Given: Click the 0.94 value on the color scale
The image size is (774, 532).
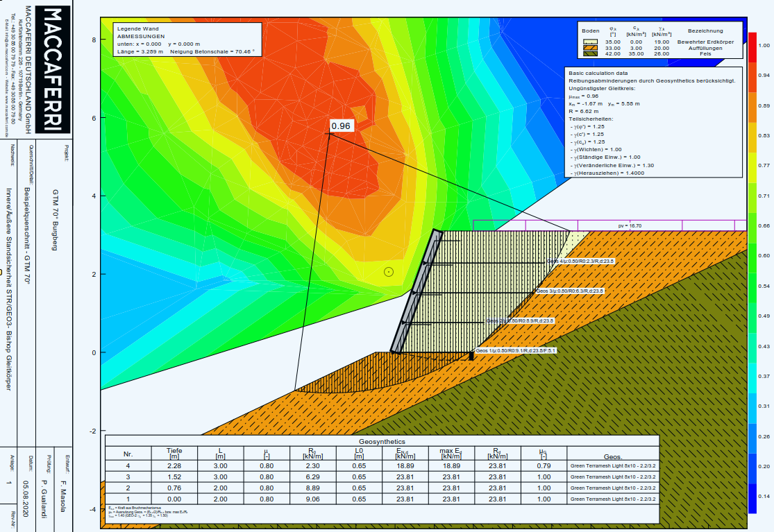Looking at the screenshot, I should [x=764, y=76].
